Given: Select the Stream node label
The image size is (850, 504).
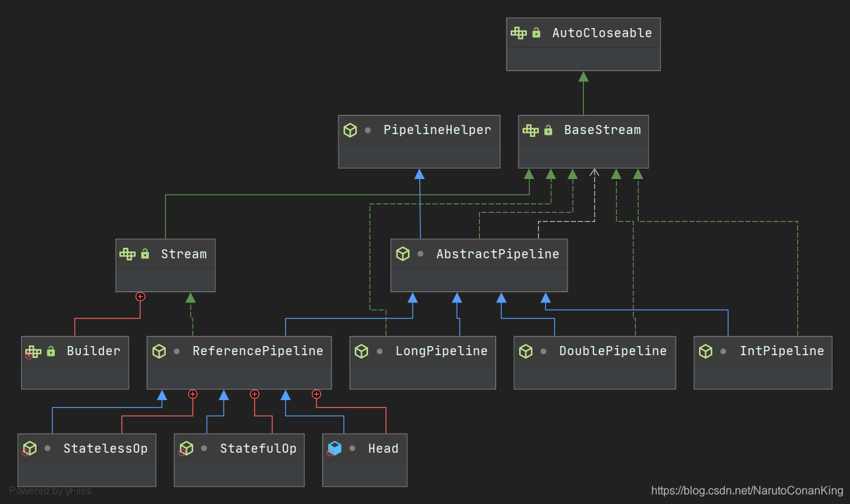Looking at the screenshot, I should (x=184, y=254).
